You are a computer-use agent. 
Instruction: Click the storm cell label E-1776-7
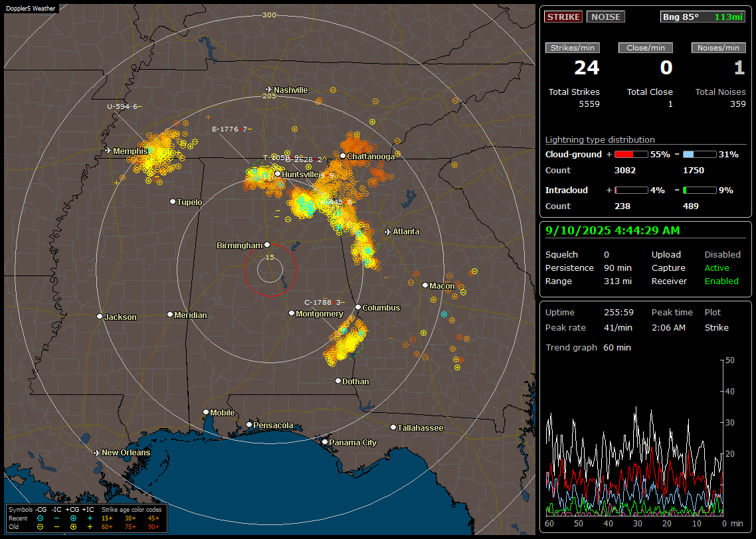tap(231, 129)
